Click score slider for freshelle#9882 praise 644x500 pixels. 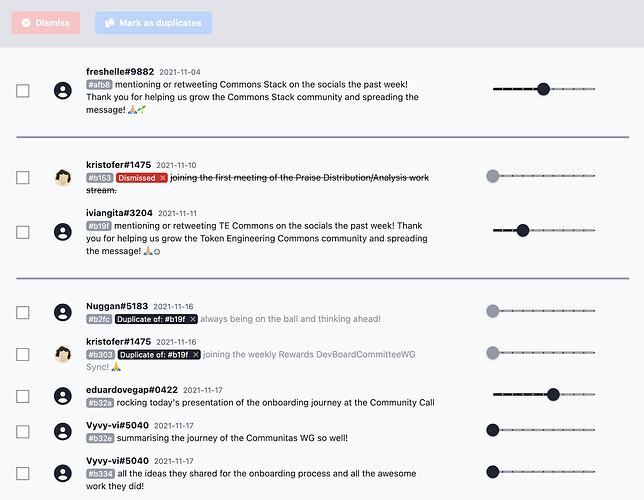coord(543,89)
